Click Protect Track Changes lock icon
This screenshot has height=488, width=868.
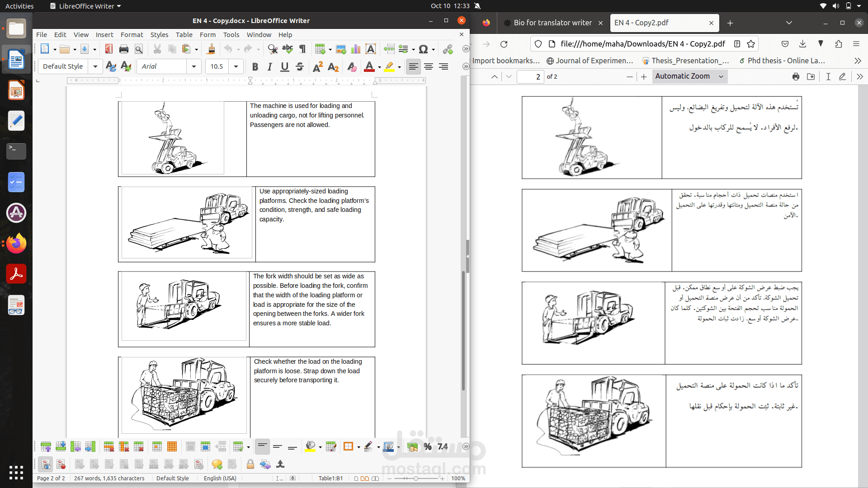[x=250, y=465]
